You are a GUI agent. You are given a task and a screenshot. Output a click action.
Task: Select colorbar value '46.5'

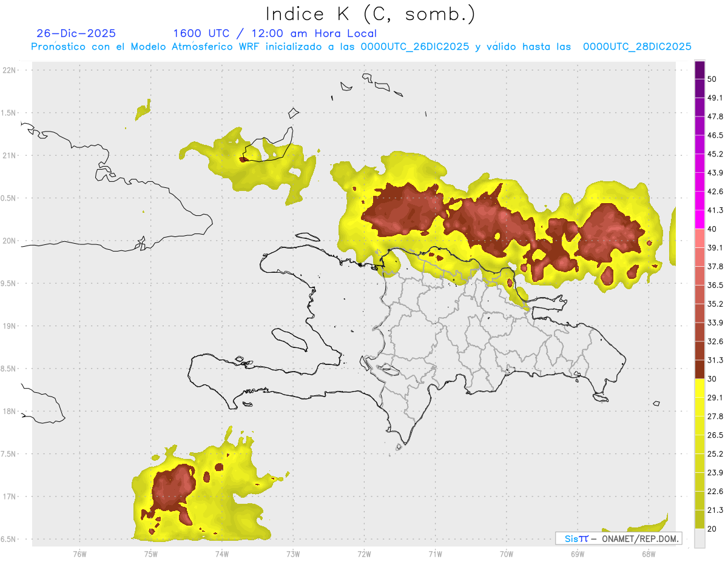716,136
